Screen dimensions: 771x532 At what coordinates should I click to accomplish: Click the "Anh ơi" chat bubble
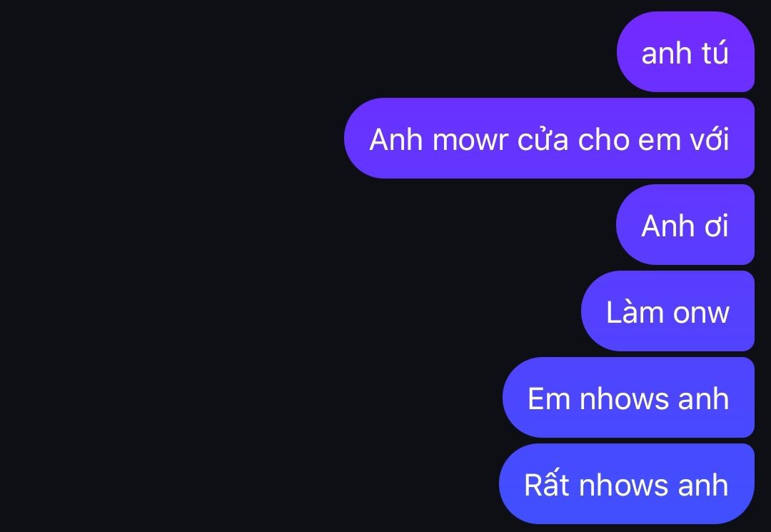[685, 225]
